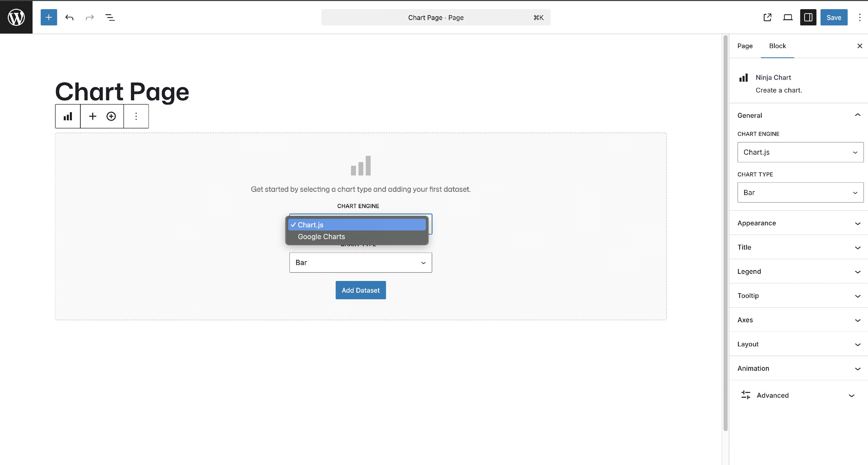Click the Chart Page command bar field

435,17
